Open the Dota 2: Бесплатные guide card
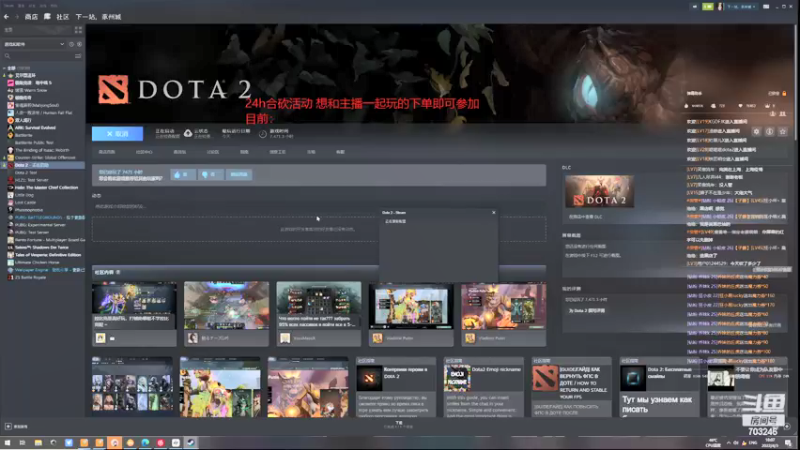The image size is (800, 450). tap(659, 387)
